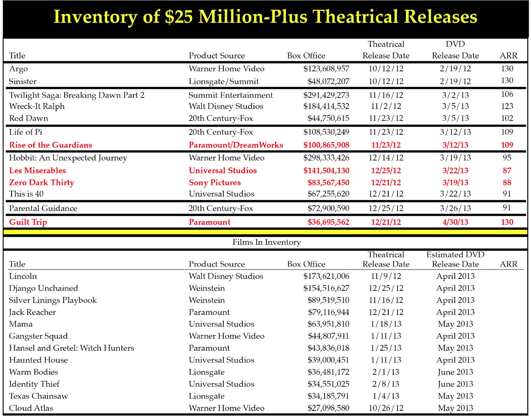This screenshot has width=531, height=420.
Task: Click Les Miserables' red ARR '87'
Action: (507, 170)
